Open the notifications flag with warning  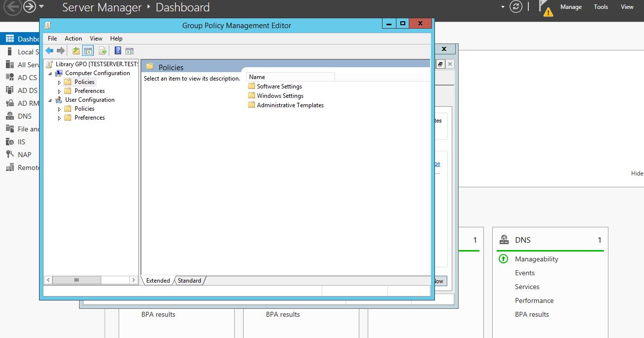point(546,8)
